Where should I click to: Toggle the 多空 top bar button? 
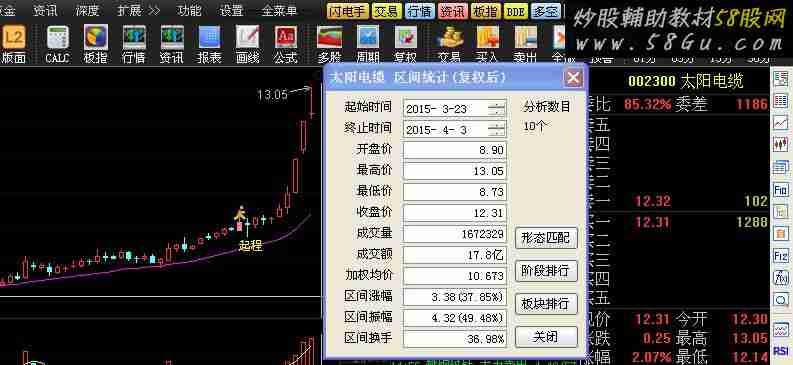point(546,11)
